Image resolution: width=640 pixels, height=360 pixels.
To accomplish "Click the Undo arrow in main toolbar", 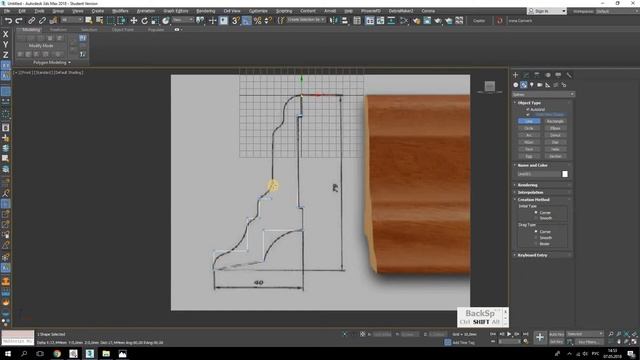I will 8,20.
